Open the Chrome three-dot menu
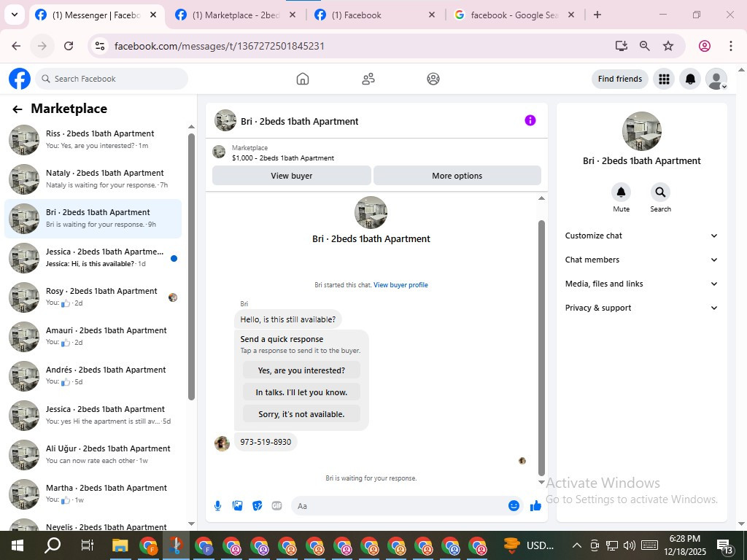This screenshot has width=747, height=560. point(731,46)
